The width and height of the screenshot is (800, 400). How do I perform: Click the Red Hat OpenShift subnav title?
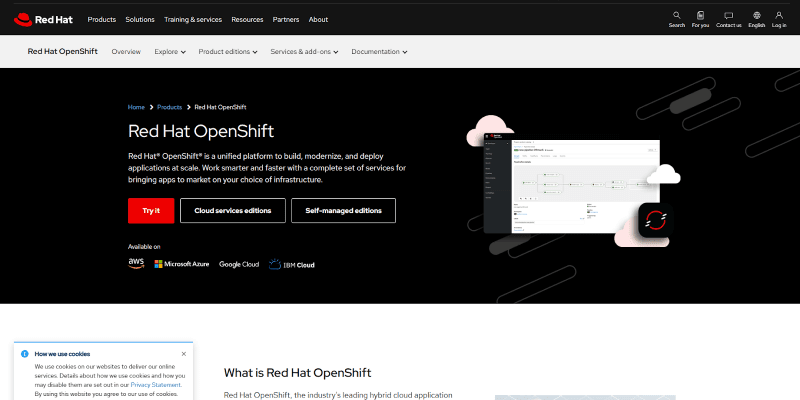pyautogui.click(x=62, y=52)
